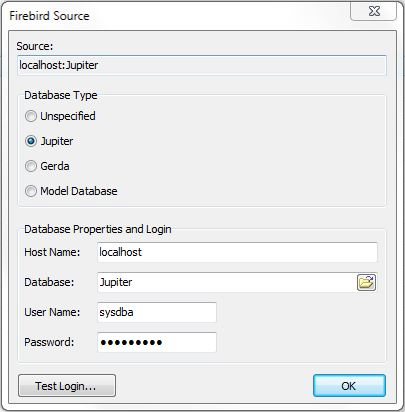Click the Jupiter option label
405x412 pixels.
point(57,141)
